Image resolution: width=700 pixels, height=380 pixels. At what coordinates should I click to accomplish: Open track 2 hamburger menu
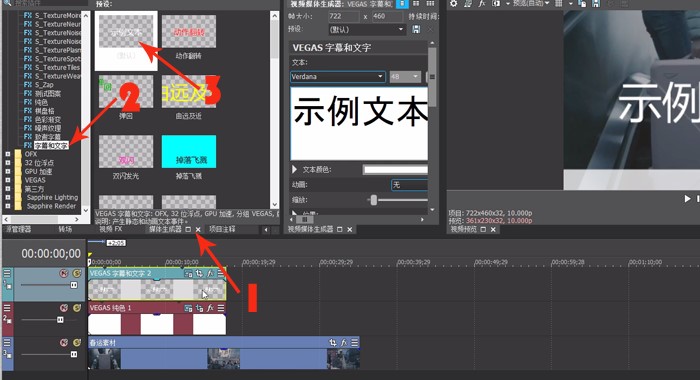7,307
